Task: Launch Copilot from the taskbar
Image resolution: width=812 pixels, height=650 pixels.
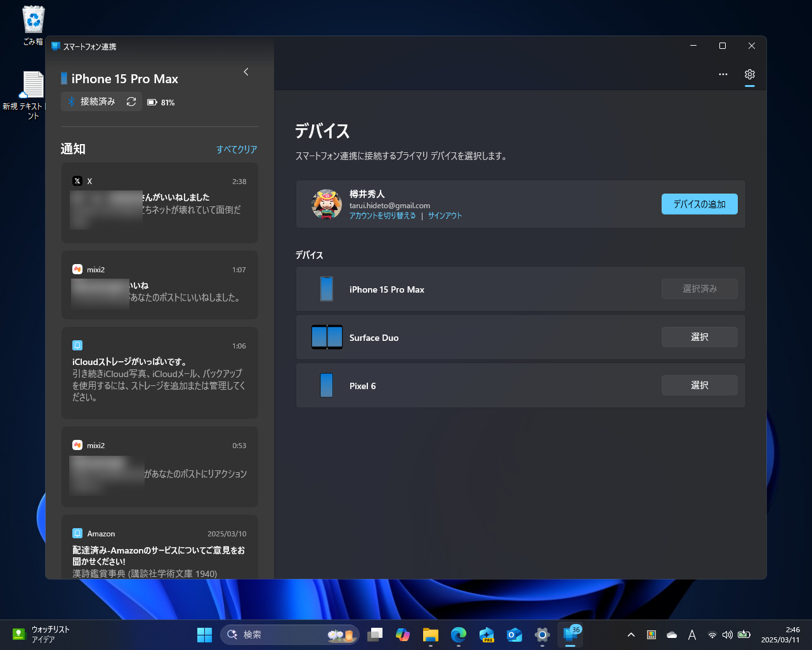Action: coord(403,635)
